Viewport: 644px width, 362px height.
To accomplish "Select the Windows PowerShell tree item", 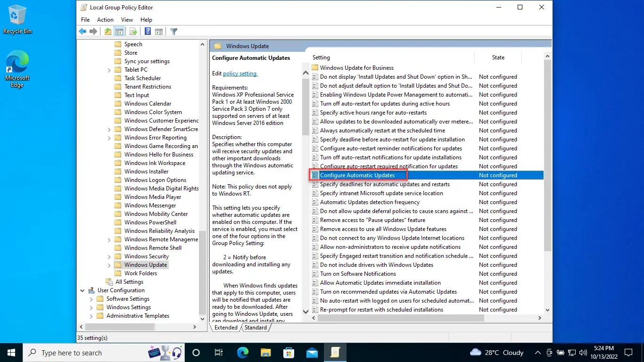I will pyautogui.click(x=150, y=222).
